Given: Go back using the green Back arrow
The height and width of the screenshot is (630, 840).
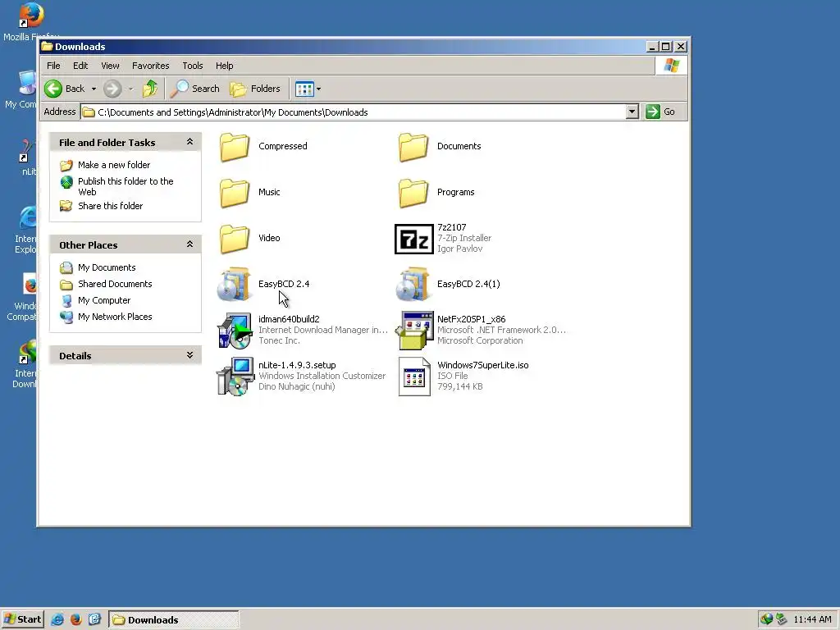Looking at the screenshot, I should 53,89.
